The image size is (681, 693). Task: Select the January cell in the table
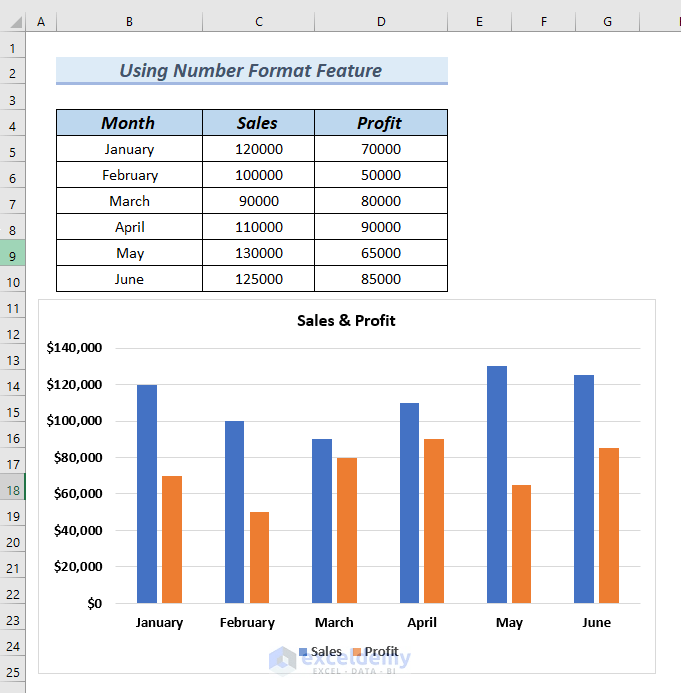(x=129, y=149)
